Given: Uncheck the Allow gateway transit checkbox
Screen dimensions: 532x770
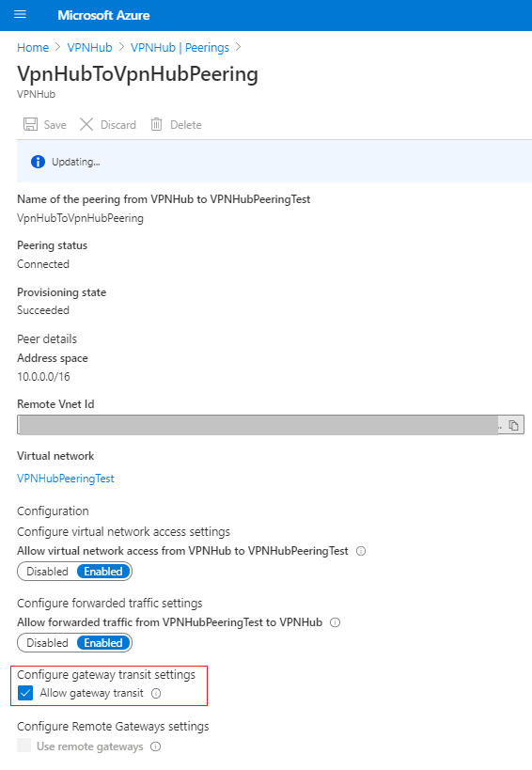Looking at the screenshot, I should tap(25, 693).
